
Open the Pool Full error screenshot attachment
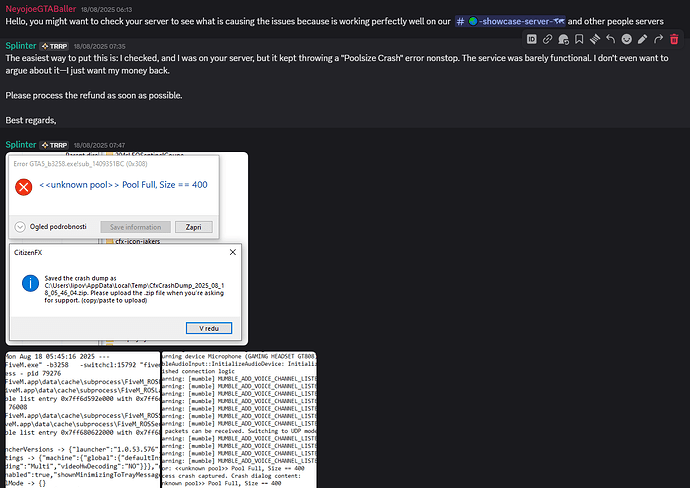127,249
